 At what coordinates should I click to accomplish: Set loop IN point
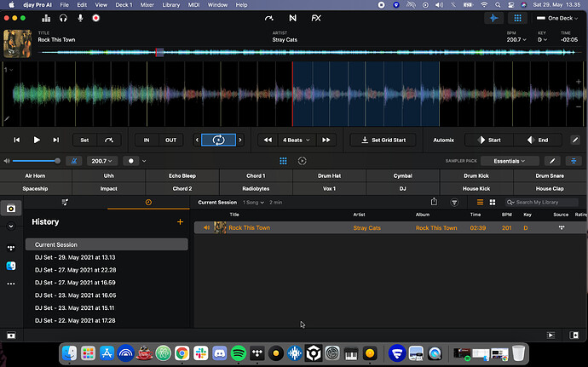point(147,140)
